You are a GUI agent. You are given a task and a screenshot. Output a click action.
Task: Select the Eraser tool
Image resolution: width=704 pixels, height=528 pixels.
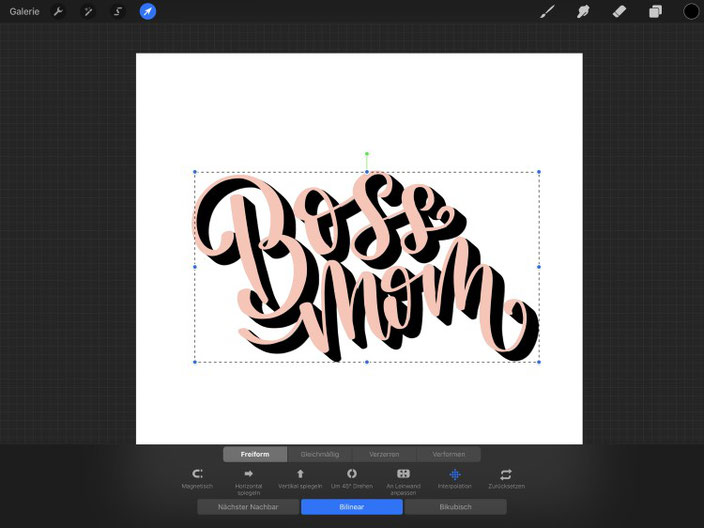[619, 12]
